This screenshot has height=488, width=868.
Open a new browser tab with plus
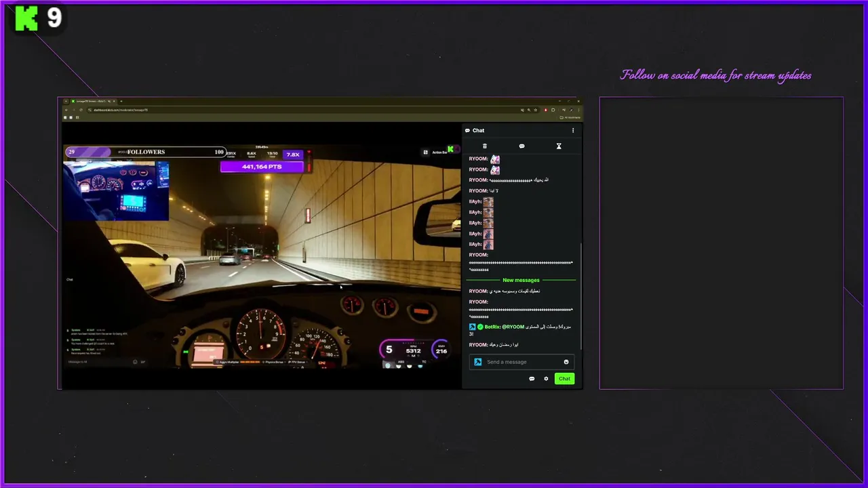(x=121, y=102)
